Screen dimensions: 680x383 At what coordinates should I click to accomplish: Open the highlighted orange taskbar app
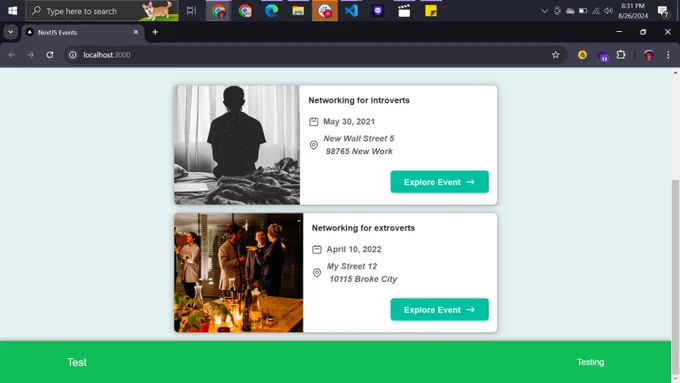tap(325, 11)
